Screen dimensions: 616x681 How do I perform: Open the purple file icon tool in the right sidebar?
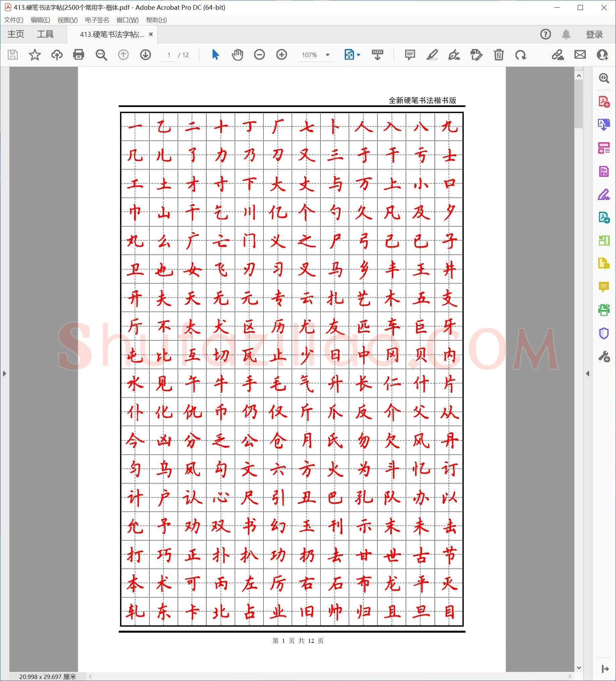(x=604, y=171)
